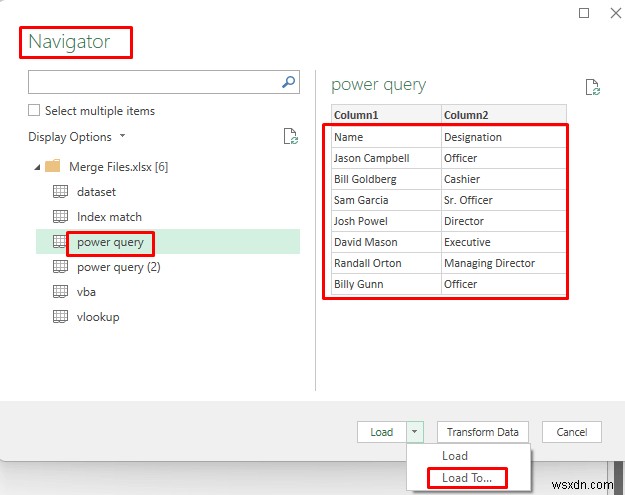Collapse the Merge Files.xlsx tree node
Image resolution: width=625 pixels, height=495 pixels.
click(x=37, y=166)
